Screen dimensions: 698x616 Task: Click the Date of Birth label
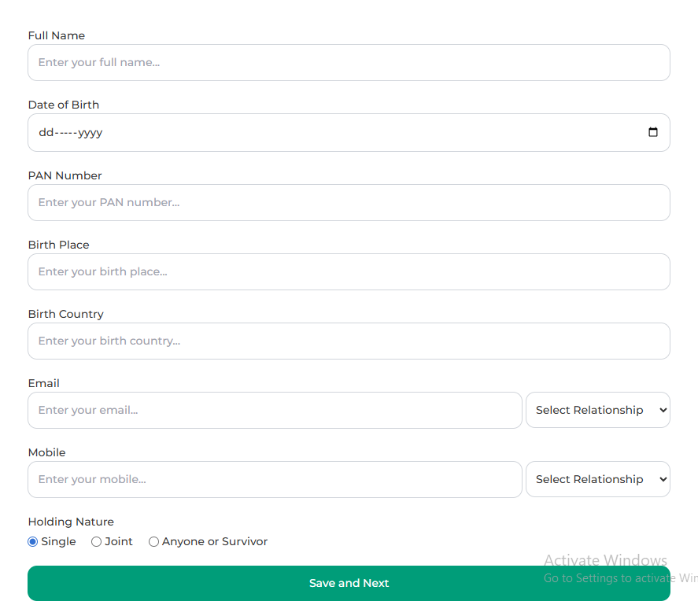[x=64, y=105]
